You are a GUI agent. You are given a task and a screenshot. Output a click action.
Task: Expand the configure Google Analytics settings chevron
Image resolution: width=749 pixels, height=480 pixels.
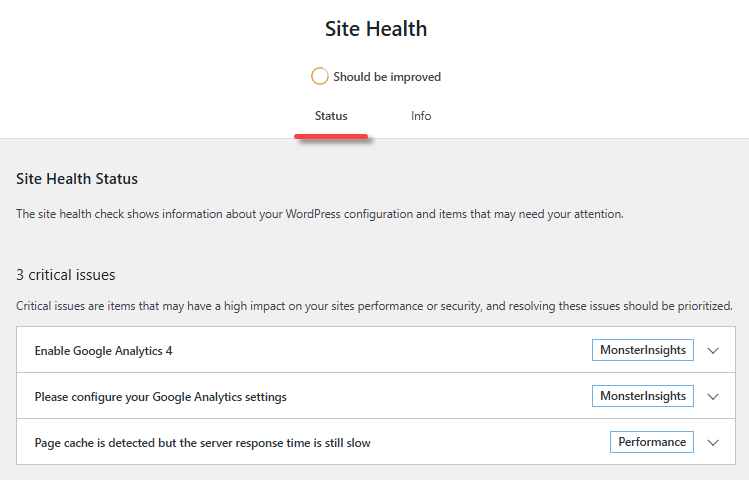[713, 397]
